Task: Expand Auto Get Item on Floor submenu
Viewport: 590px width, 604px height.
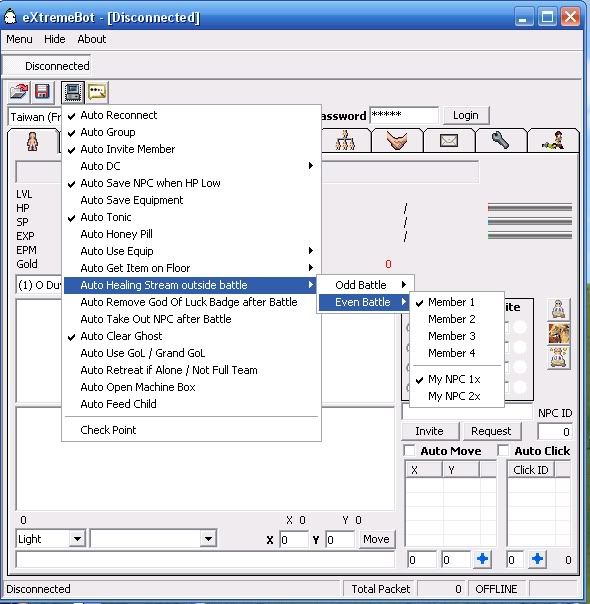Action: click(191, 268)
